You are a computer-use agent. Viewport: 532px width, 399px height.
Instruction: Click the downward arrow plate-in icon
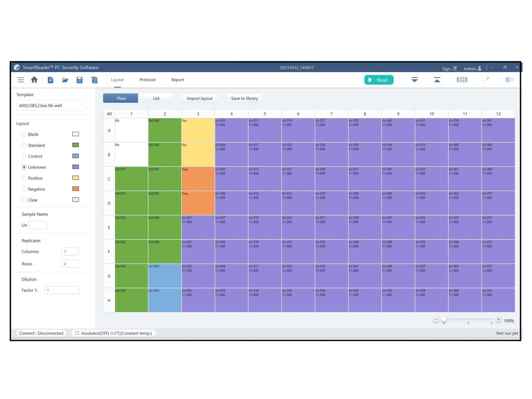415,80
